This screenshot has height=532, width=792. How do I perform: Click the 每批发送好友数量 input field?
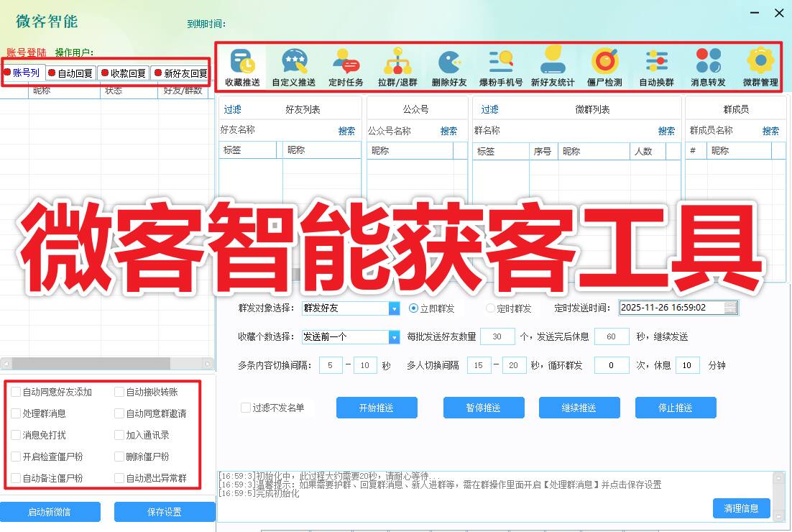pyautogui.click(x=497, y=336)
